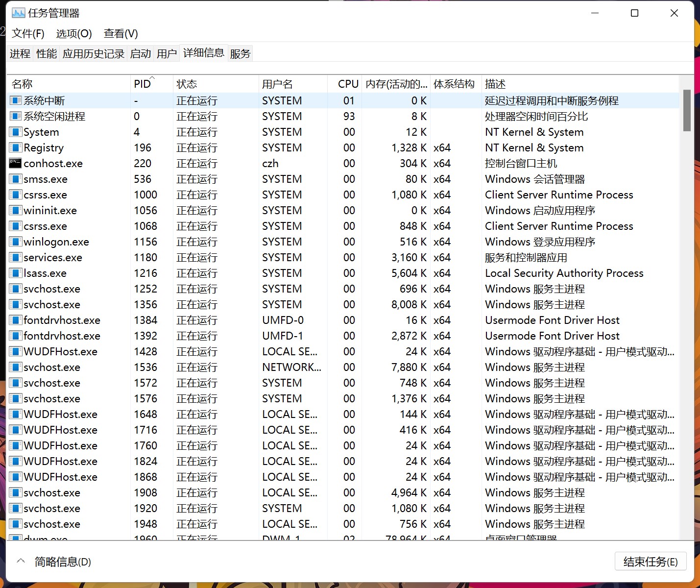Click icon of csrss.exe PID 1000
The height and width of the screenshot is (588, 700).
[x=16, y=195]
